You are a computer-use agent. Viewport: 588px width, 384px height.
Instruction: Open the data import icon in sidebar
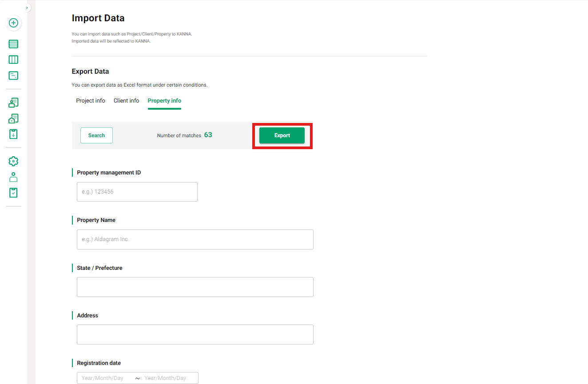pyautogui.click(x=13, y=134)
